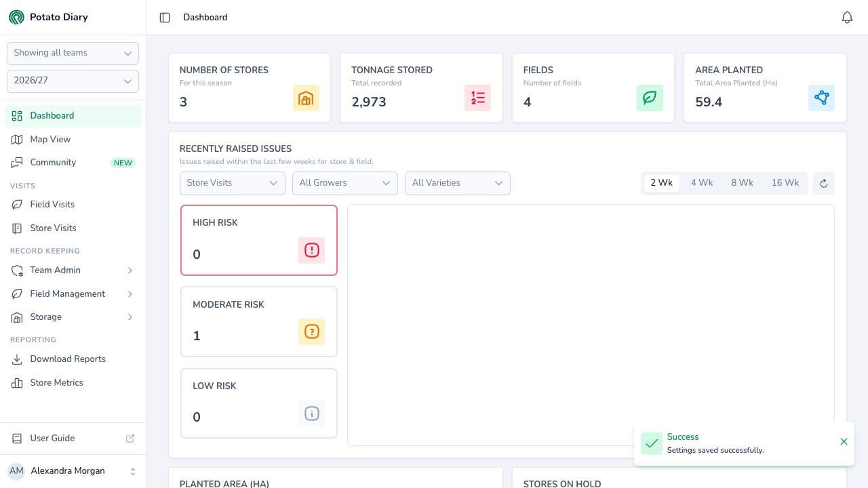Image resolution: width=868 pixels, height=488 pixels.
Task: Click the Recently Raised Issues heading
Action: click(x=235, y=149)
